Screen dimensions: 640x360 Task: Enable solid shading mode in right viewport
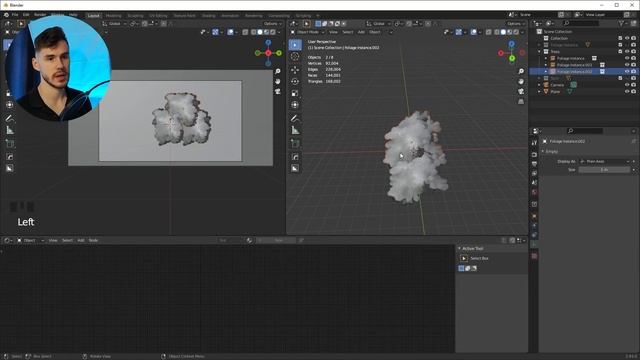pyautogui.click(x=503, y=32)
